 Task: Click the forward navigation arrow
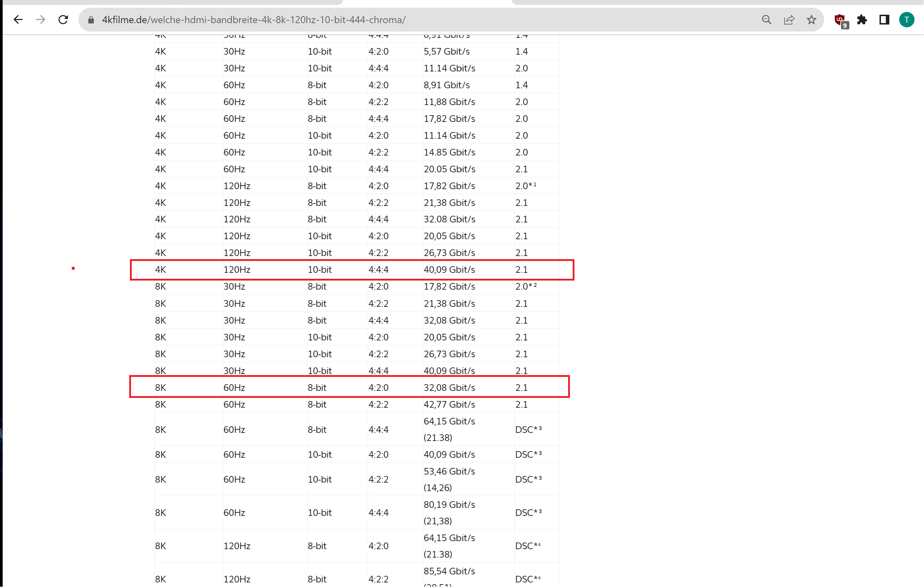pos(41,20)
